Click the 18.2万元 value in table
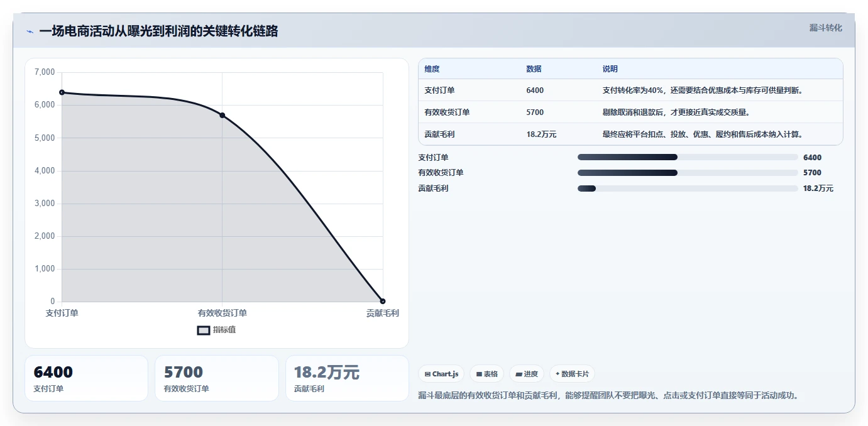This screenshot has width=868, height=426. 541,134
